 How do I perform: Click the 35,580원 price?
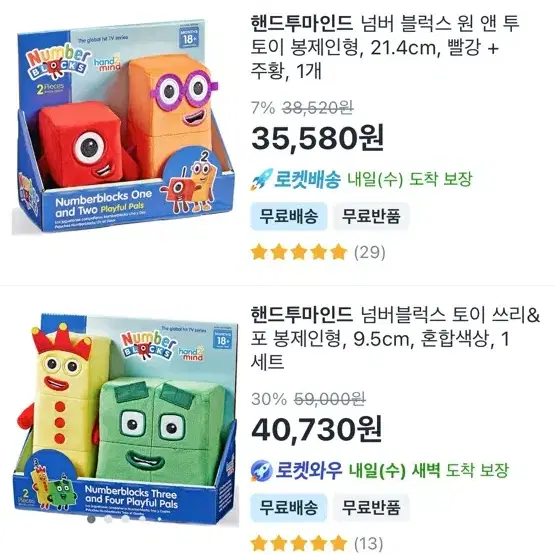pos(317,138)
